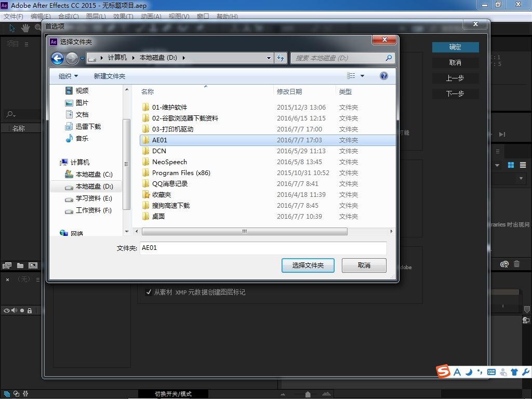
Task: Click the new composition icon in project panel
Action: tap(33, 265)
